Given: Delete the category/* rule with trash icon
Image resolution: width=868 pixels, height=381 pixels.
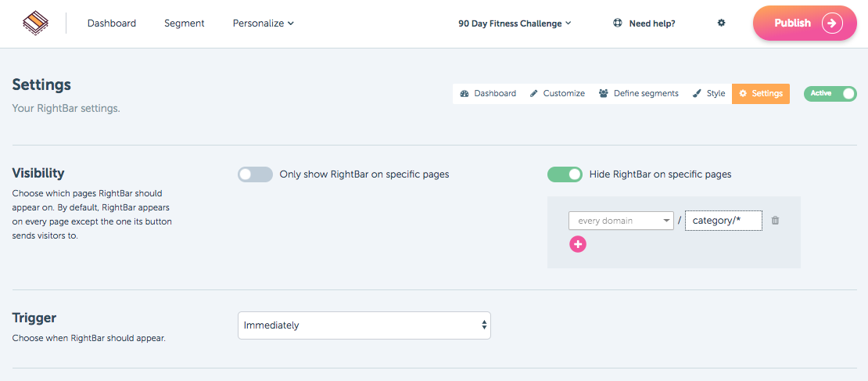Looking at the screenshot, I should click(775, 221).
